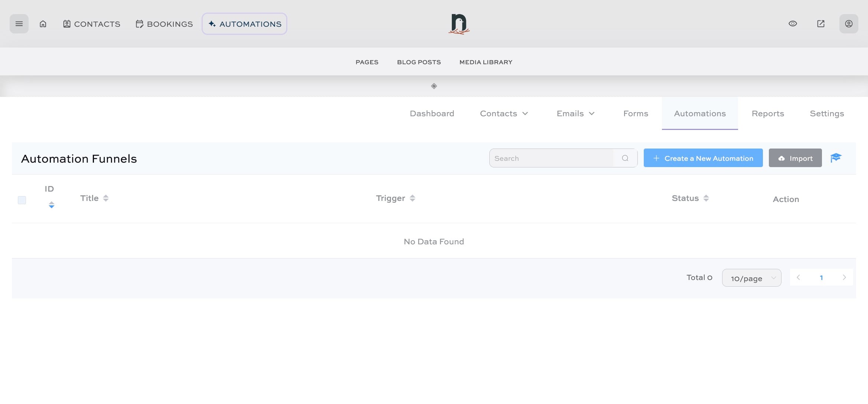Click the preview eye icon
868x404 pixels.
tap(793, 23)
